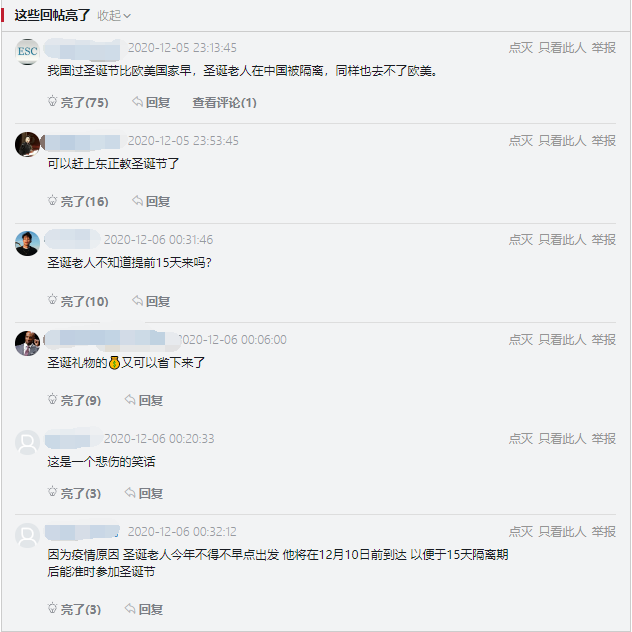Click the lightbulb icon with 10 likes

click(53, 301)
